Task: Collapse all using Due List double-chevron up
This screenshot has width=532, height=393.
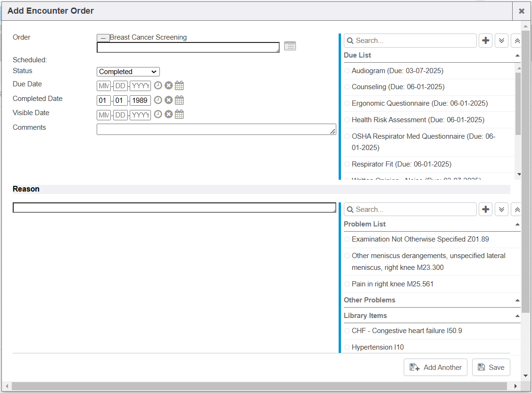Action: [x=516, y=41]
